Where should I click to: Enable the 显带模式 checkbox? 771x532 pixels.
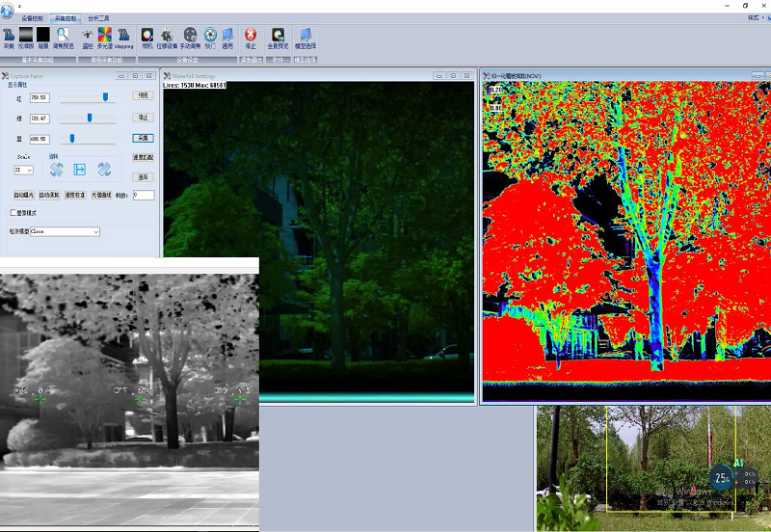pyautogui.click(x=13, y=212)
